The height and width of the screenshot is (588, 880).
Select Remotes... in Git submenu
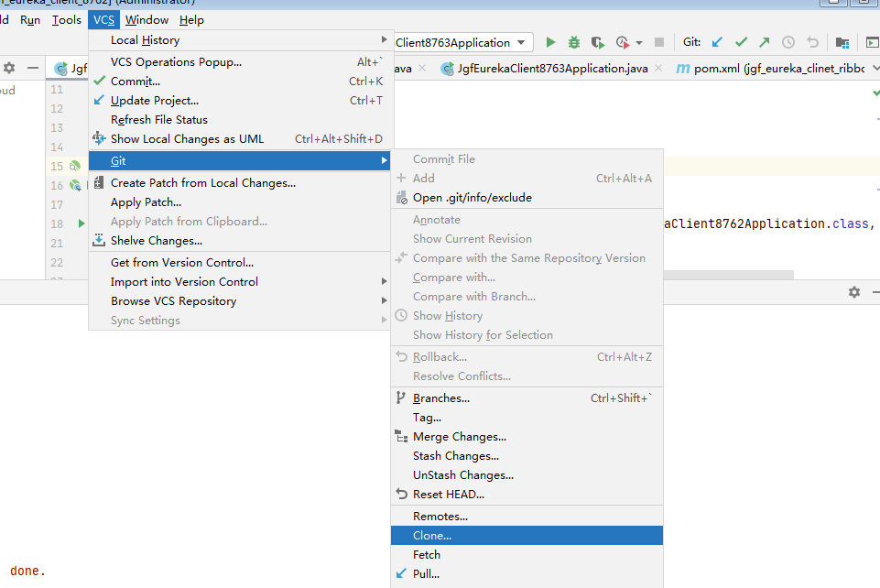[x=527, y=516]
